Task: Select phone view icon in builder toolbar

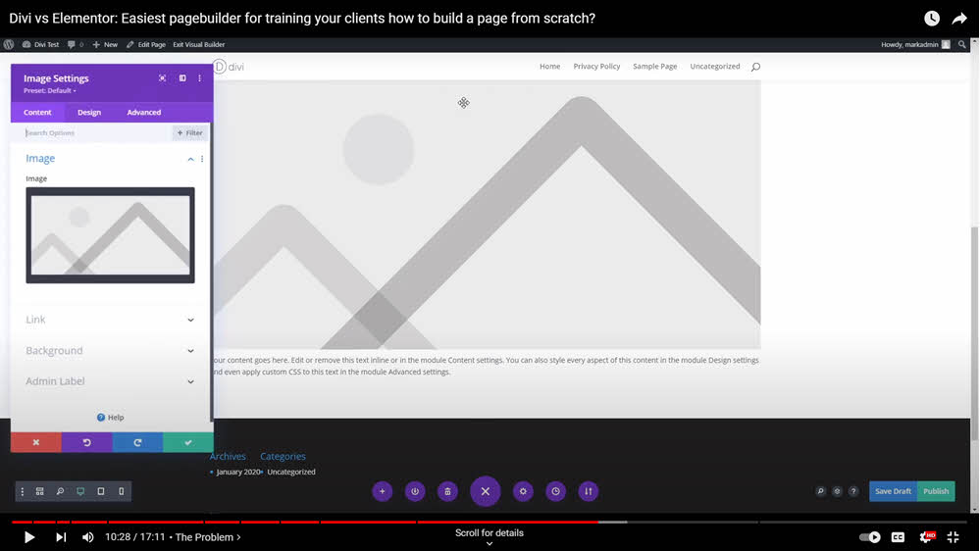Action: tap(121, 491)
